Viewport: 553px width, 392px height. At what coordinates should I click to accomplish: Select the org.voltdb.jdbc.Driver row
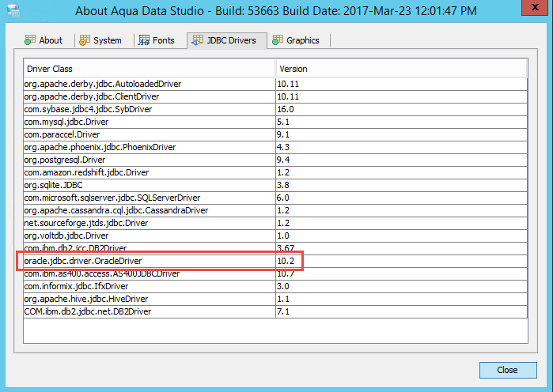point(275,236)
